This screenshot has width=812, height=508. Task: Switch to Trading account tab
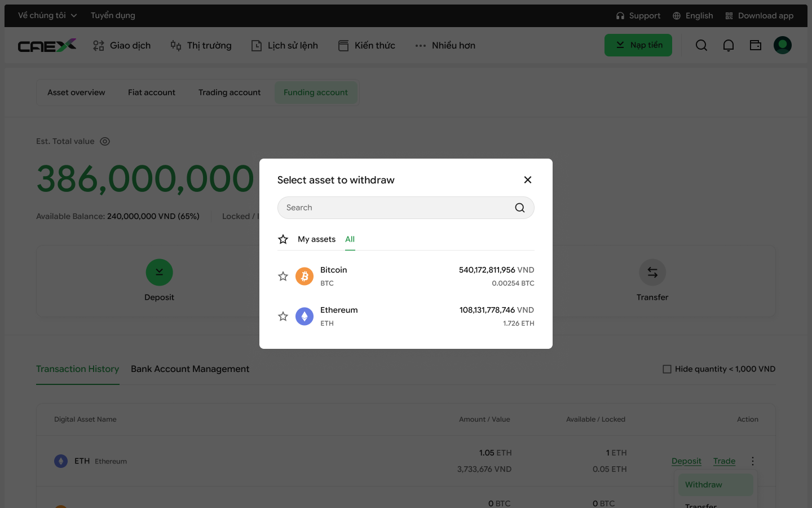click(230, 93)
